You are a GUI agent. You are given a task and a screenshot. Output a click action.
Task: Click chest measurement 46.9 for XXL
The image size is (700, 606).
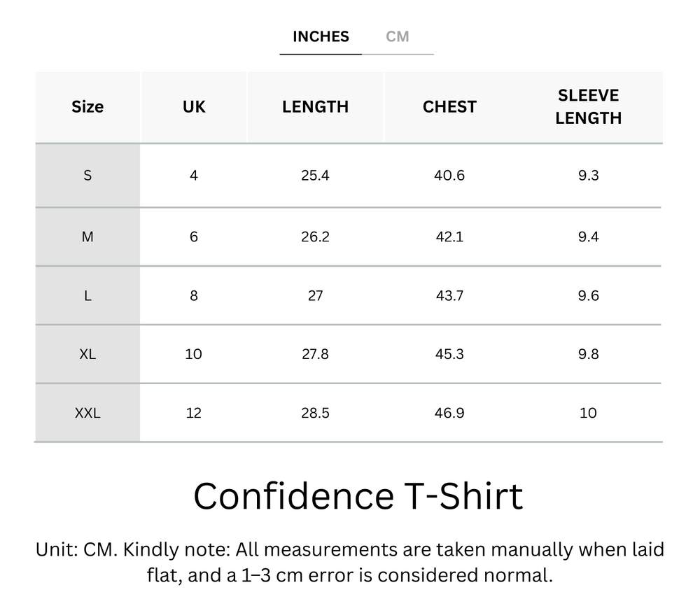(x=450, y=413)
